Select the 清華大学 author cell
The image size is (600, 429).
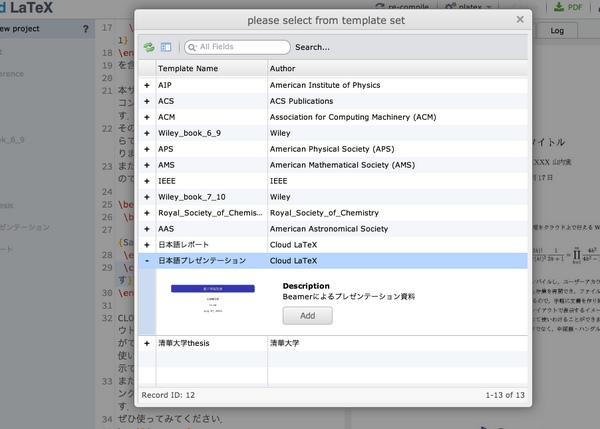pyautogui.click(x=398, y=343)
